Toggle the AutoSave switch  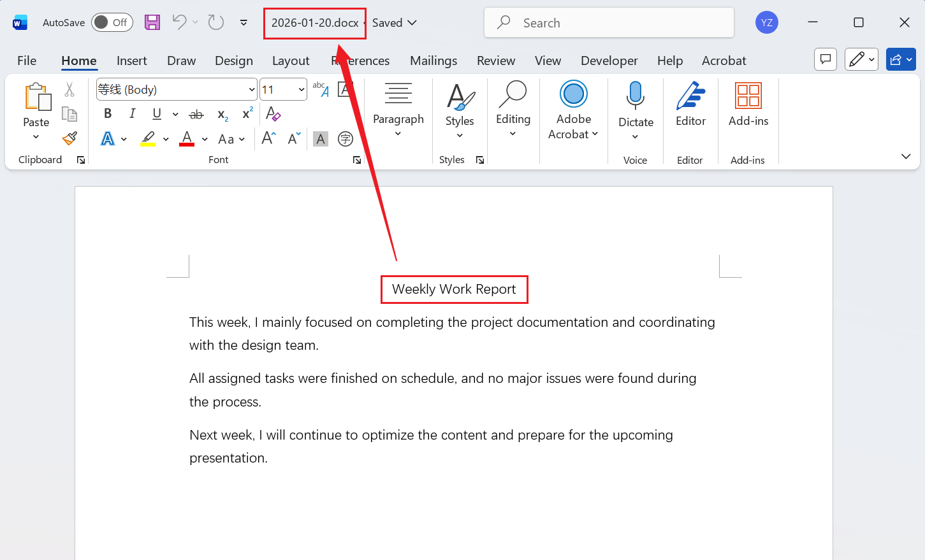coord(112,22)
